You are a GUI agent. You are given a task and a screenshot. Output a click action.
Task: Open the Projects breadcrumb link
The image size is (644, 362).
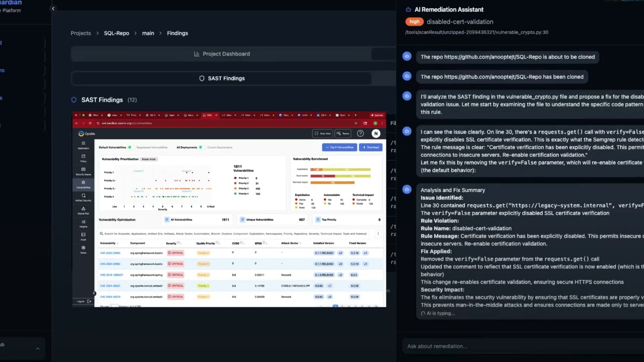click(80, 33)
